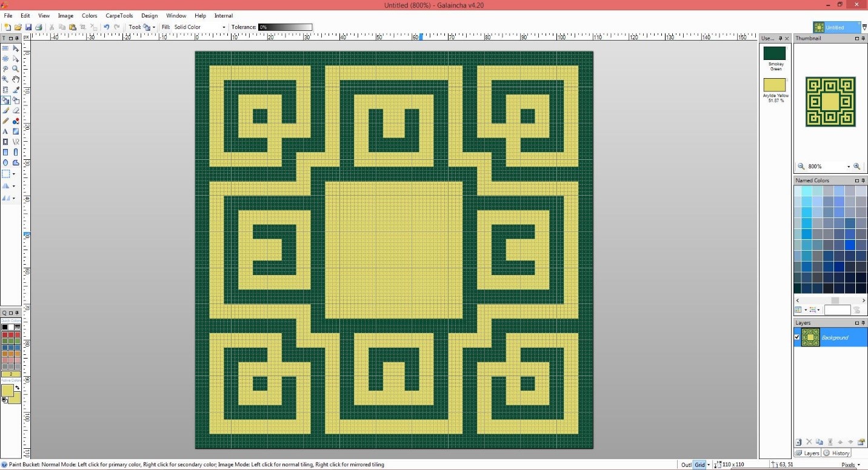
Task: Select the Paint Bucket tool
Action: click(x=5, y=101)
